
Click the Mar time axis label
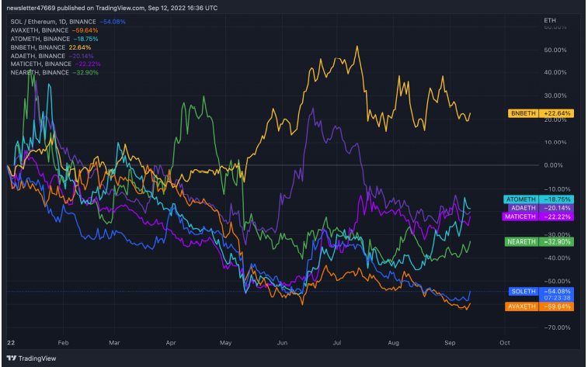click(114, 343)
